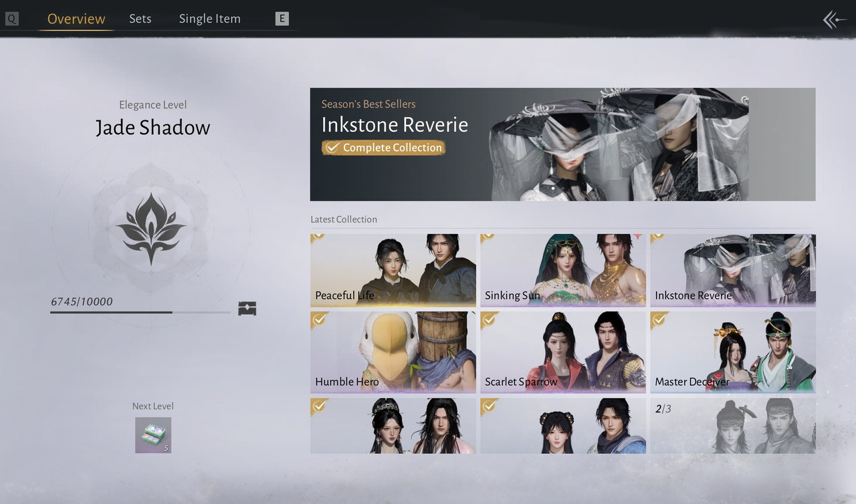Click the Inkstone Reverie banner title

pyautogui.click(x=395, y=125)
